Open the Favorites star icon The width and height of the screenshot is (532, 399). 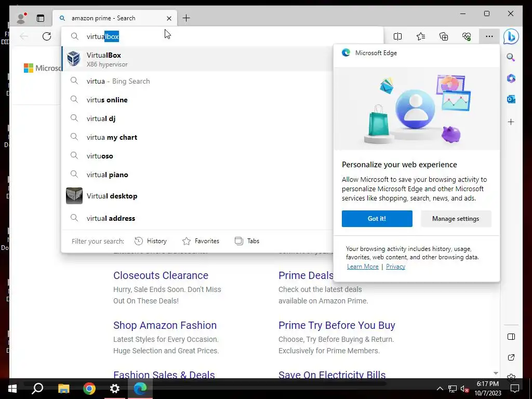click(x=421, y=36)
